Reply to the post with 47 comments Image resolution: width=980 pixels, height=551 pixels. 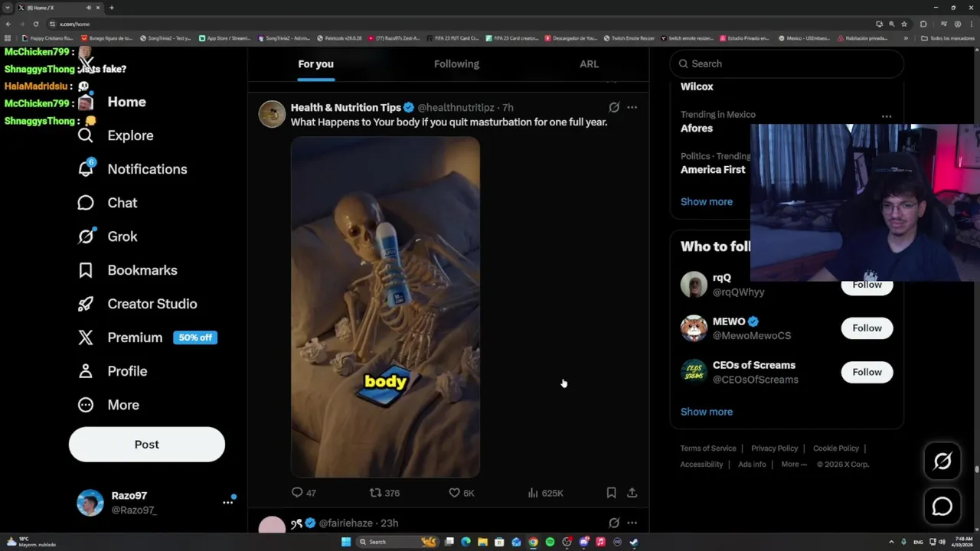coord(304,493)
